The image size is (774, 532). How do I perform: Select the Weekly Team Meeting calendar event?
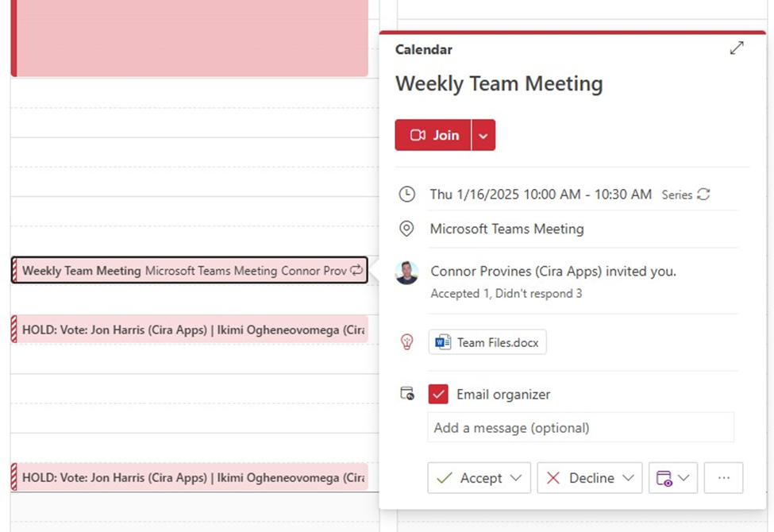pos(190,270)
